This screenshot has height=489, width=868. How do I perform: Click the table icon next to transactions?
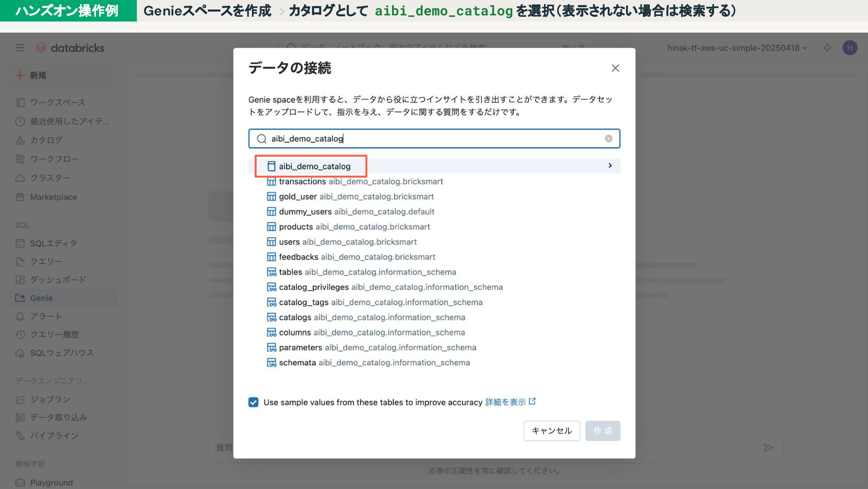click(271, 182)
